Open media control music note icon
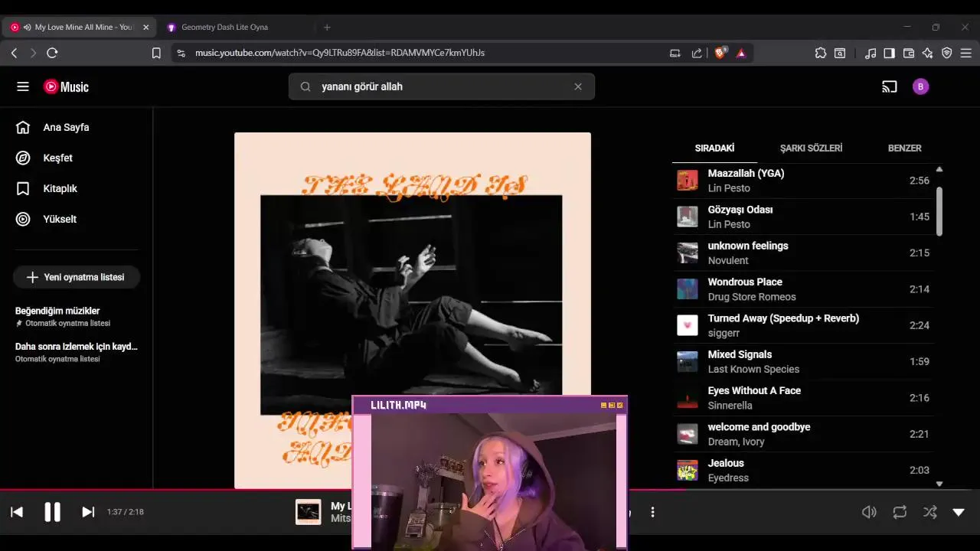 [x=871, y=53]
